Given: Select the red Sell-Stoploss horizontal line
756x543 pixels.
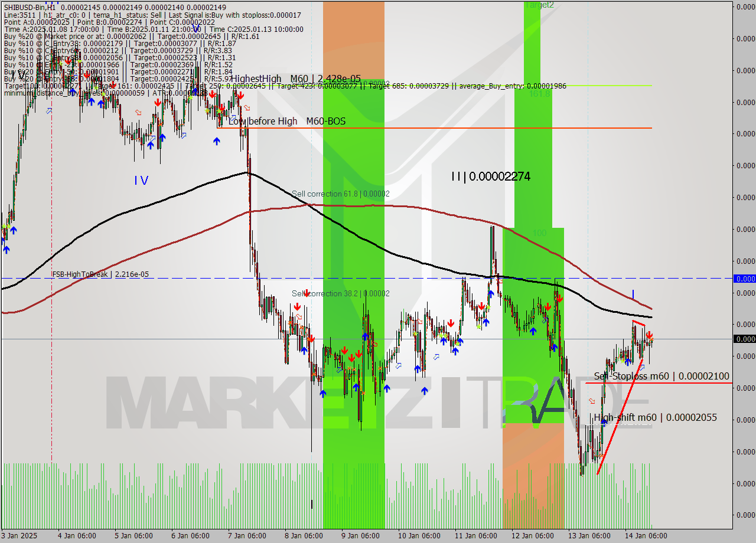Looking at the screenshot, I should click(x=659, y=383).
